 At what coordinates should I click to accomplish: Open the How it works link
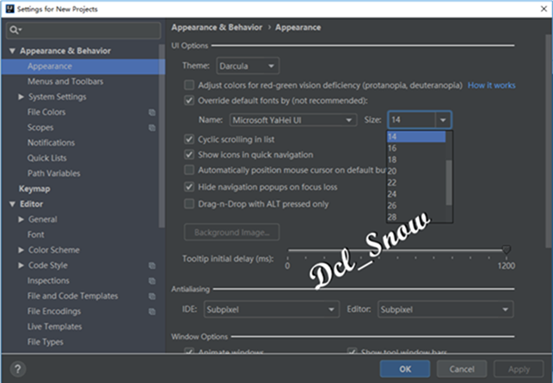491,85
